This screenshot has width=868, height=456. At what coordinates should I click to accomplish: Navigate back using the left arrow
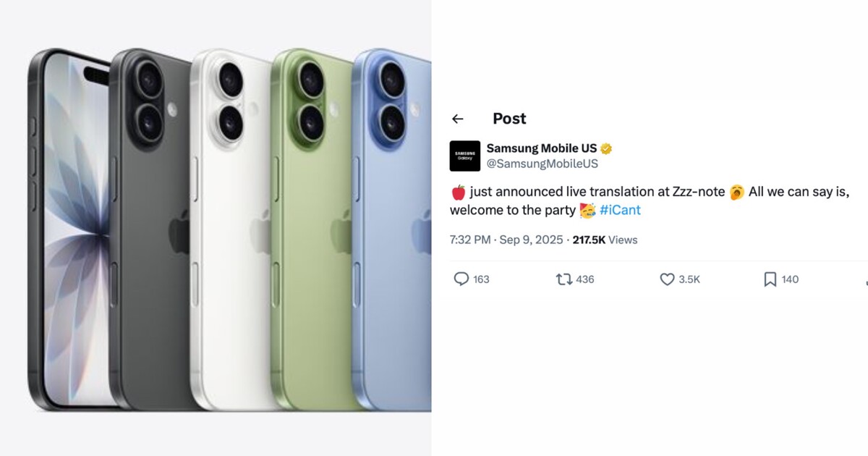click(x=458, y=118)
